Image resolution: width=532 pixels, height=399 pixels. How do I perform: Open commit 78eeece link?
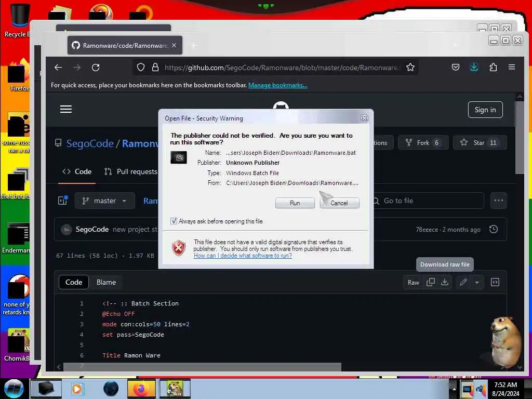pos(427,230)
